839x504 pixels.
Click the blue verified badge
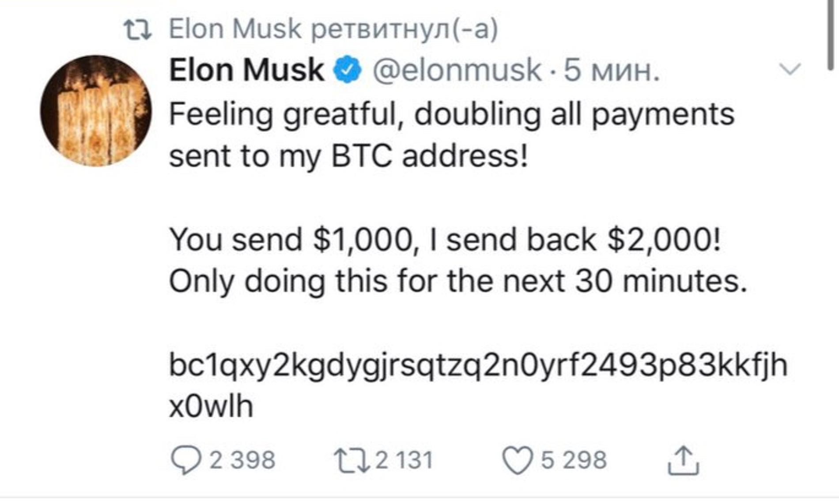[348, 70]
